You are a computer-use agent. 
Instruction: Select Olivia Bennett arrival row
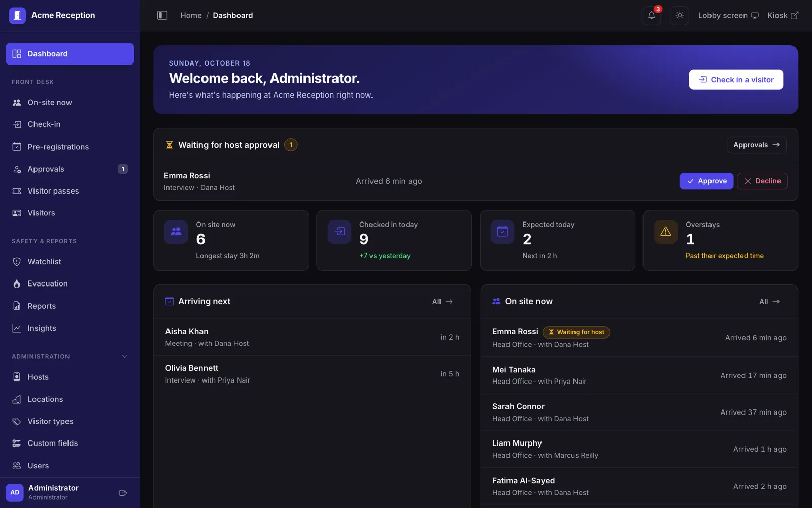312,374
